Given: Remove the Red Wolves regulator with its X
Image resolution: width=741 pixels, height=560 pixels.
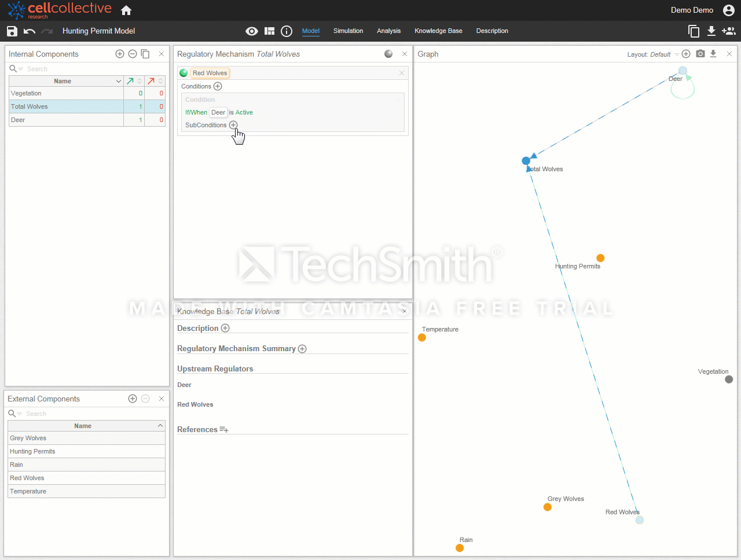Looking at the screenshot, I should 402,73.
